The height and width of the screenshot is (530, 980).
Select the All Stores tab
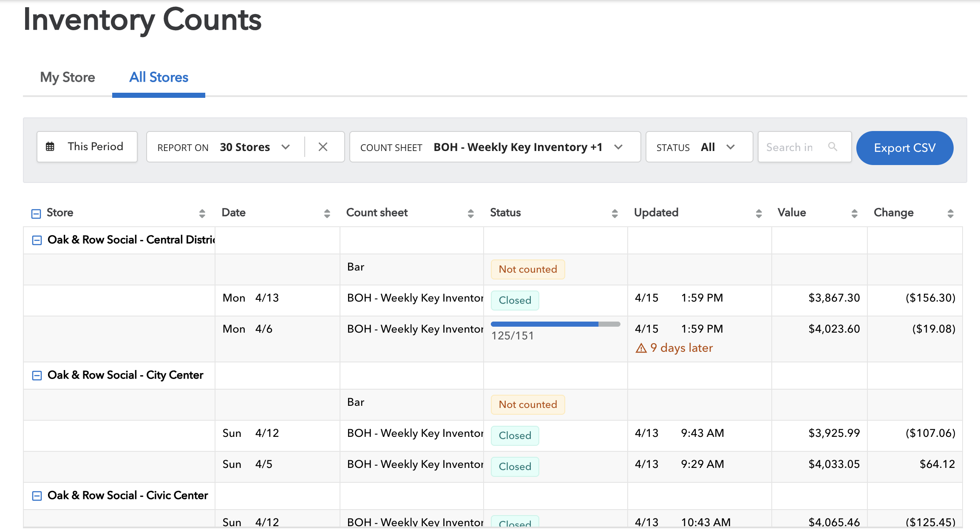159,77
